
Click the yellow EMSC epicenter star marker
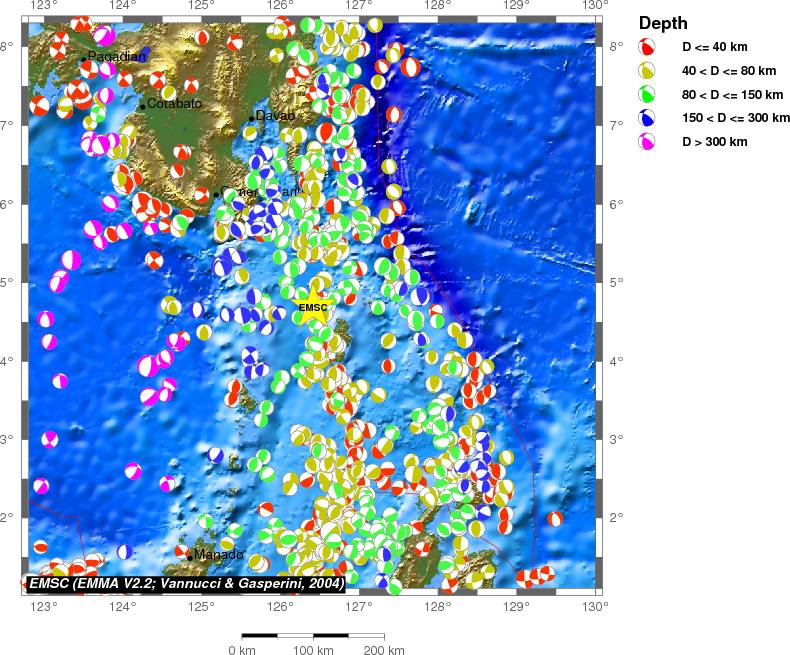point(313,307)
